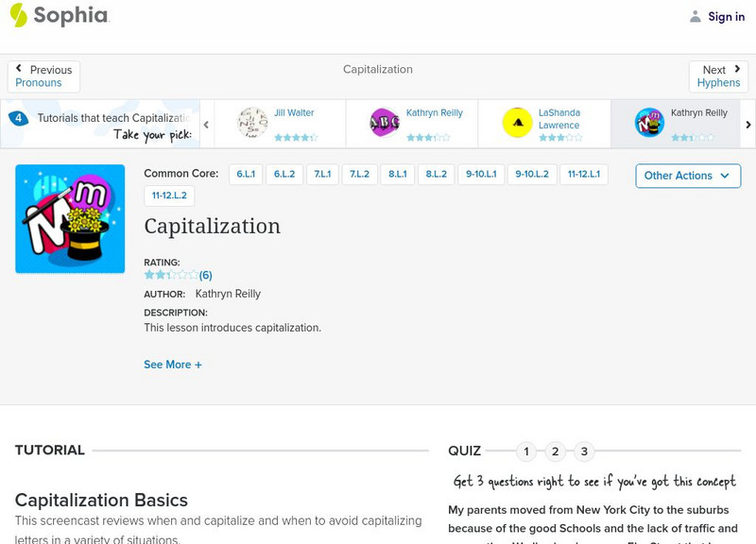The height and width of the screenshot is (544, 756).
Task: Click the ABC avatar for Kathryn Reilly
Action: click(385, 123)
